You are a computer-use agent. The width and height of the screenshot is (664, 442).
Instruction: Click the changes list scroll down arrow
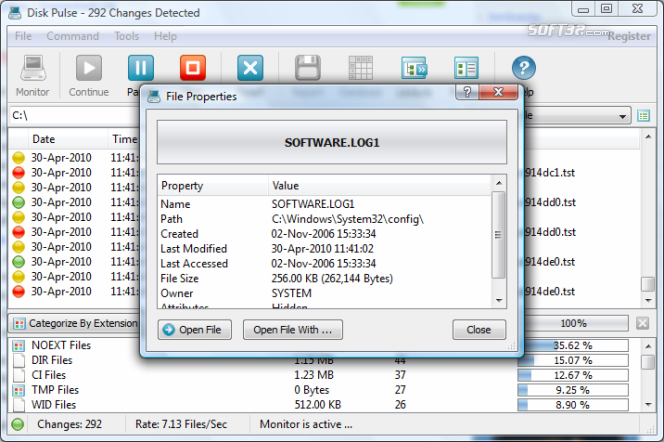[648, 301]
